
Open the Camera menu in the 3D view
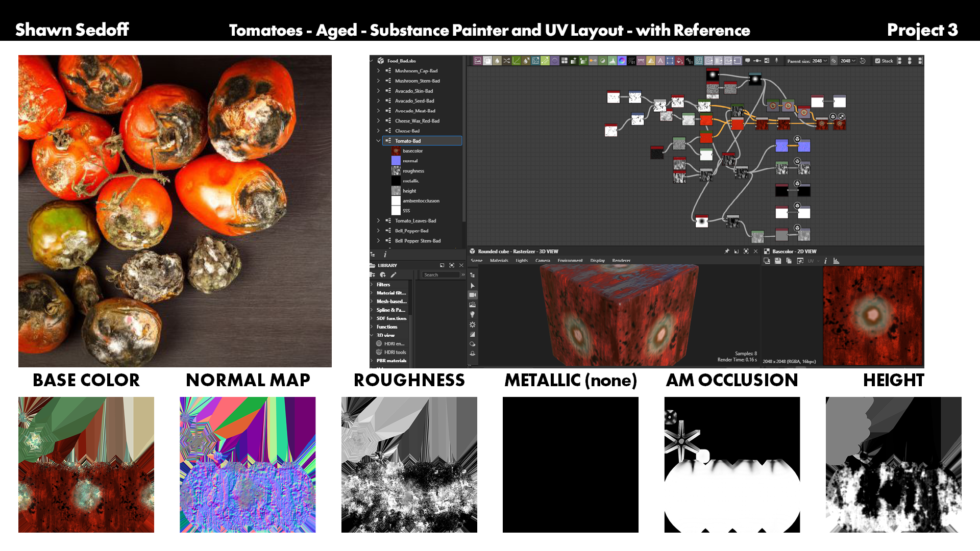(x=543, y=261)
